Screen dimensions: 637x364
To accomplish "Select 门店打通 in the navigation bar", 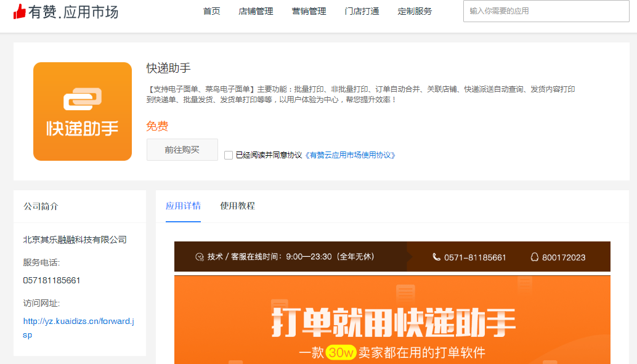I will point(362,11).
